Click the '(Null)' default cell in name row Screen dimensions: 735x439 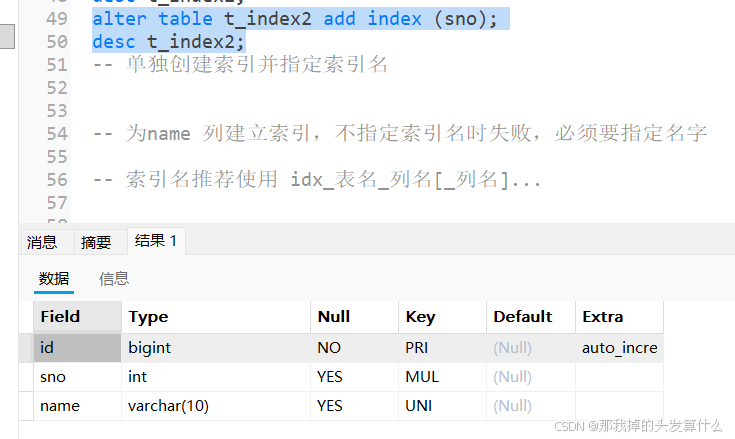coord(531,406)
